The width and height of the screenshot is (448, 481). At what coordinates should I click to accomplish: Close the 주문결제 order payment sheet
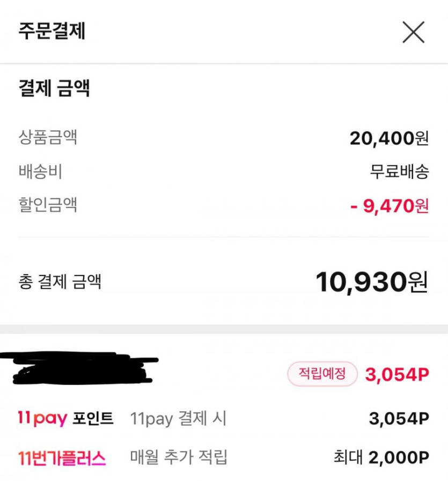point(413,33)
